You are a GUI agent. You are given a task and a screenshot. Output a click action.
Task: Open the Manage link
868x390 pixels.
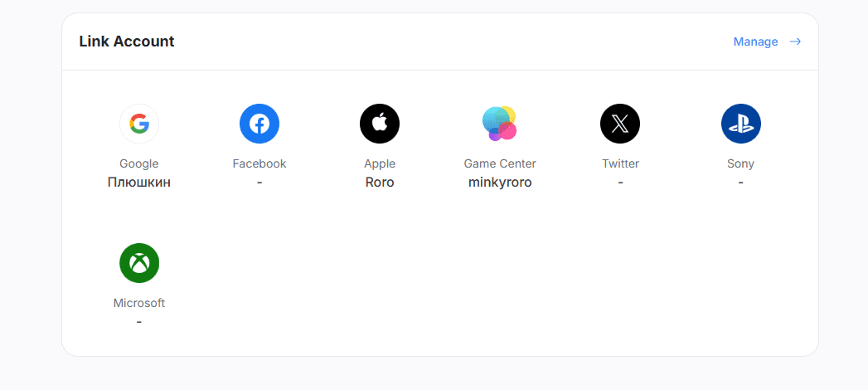pyautogui.click(x=755, y=41)
